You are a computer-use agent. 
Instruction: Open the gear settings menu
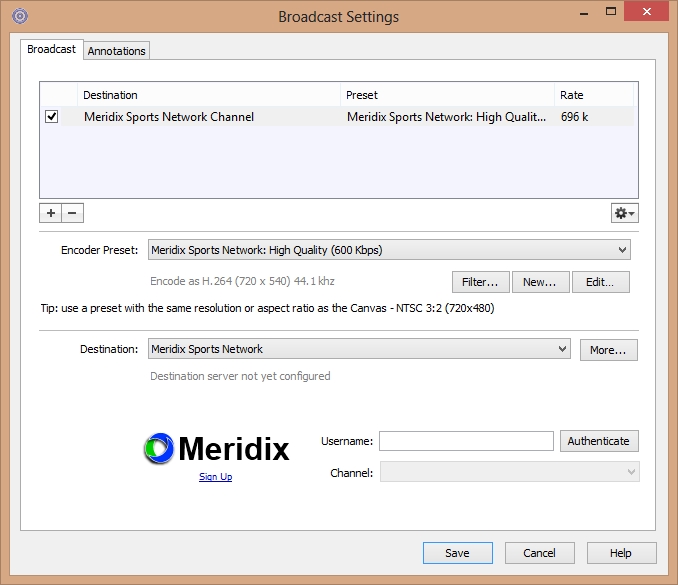[x=624, y=213]
